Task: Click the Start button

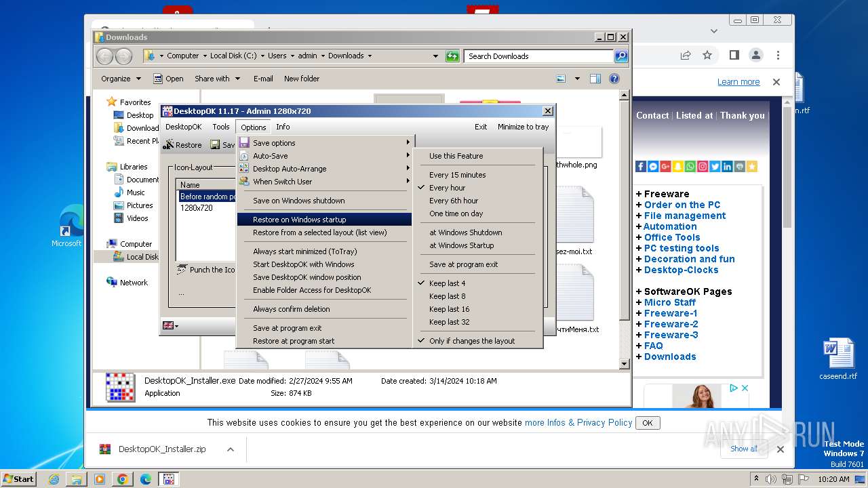Action: click(18, 479)
